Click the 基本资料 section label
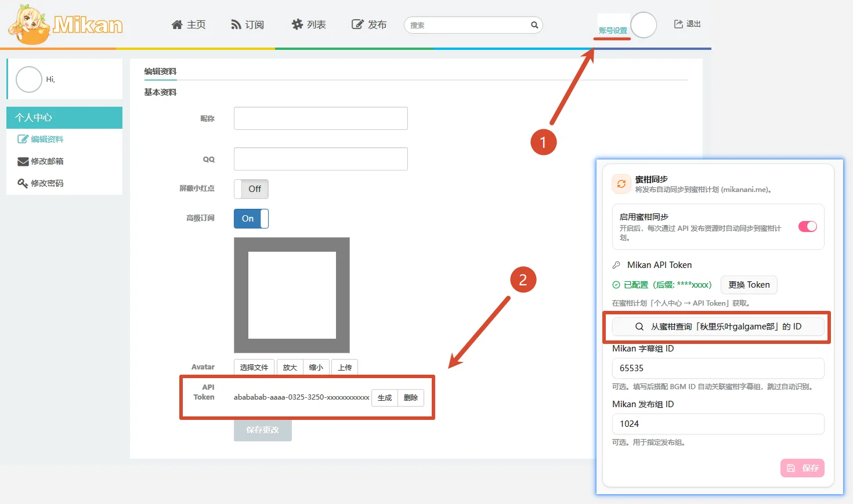This screenshot has width=853, height=504. coord(160,92)
